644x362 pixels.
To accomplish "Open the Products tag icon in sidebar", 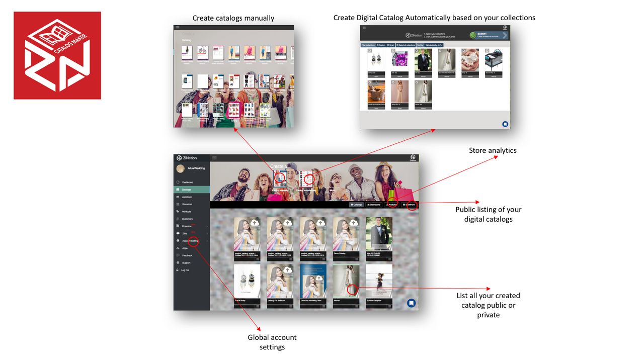I will click(x=178, y=212).
